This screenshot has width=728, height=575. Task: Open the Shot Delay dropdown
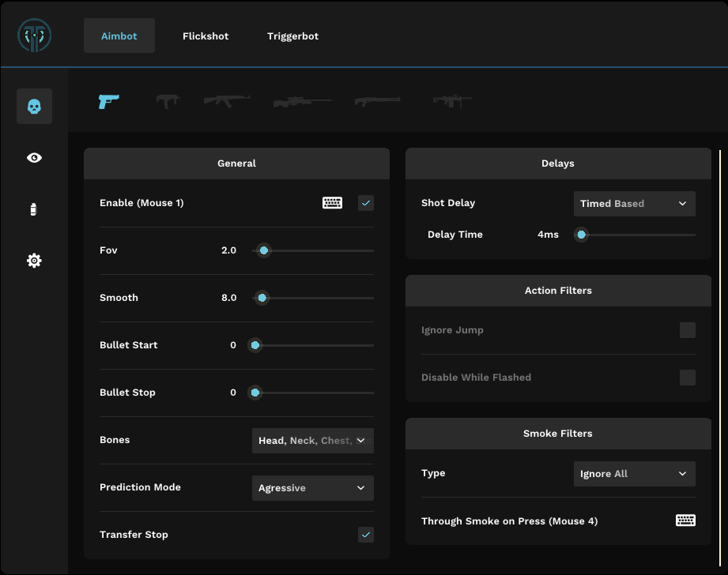coord(634,204)
